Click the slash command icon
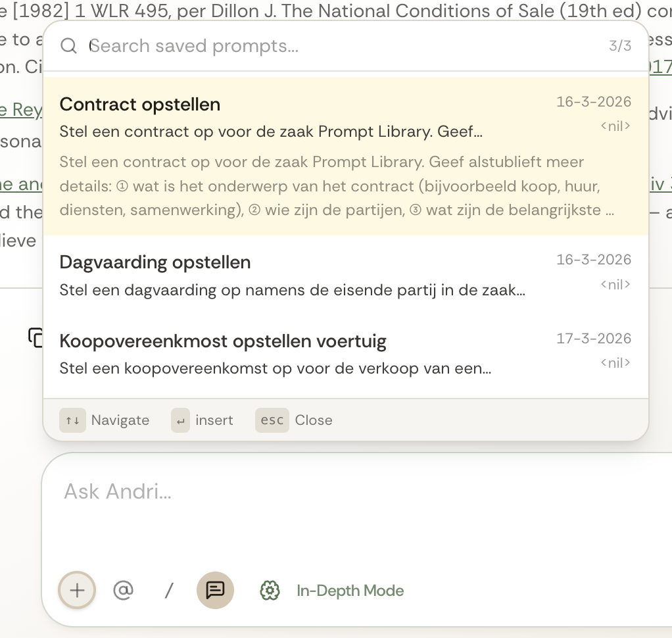Image resolution: width=672 pixels, height=638 pixels. point(169,590)
